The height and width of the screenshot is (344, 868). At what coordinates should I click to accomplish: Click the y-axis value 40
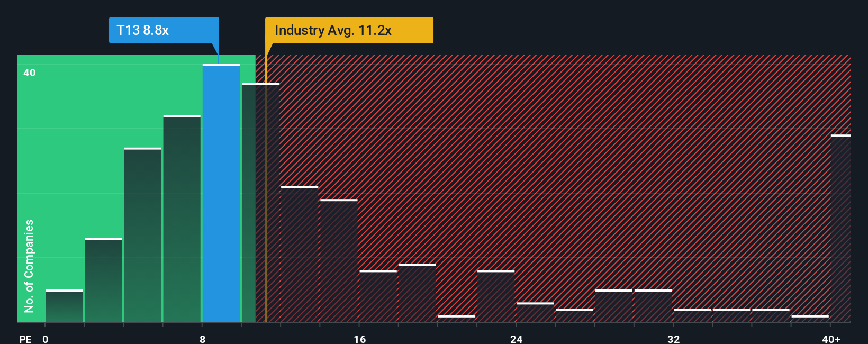30,73
